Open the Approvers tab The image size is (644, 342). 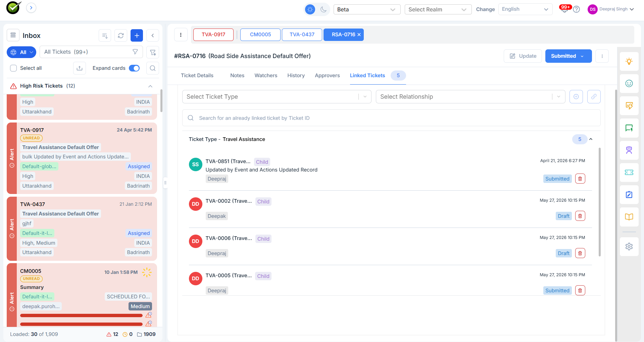pyautogui.click(x=327, y=76)
